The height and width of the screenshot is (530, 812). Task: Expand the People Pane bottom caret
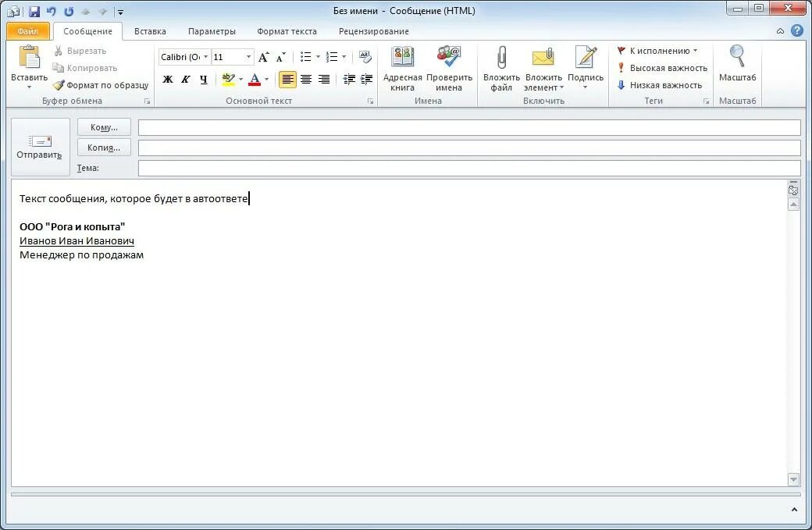click(794, 510)
